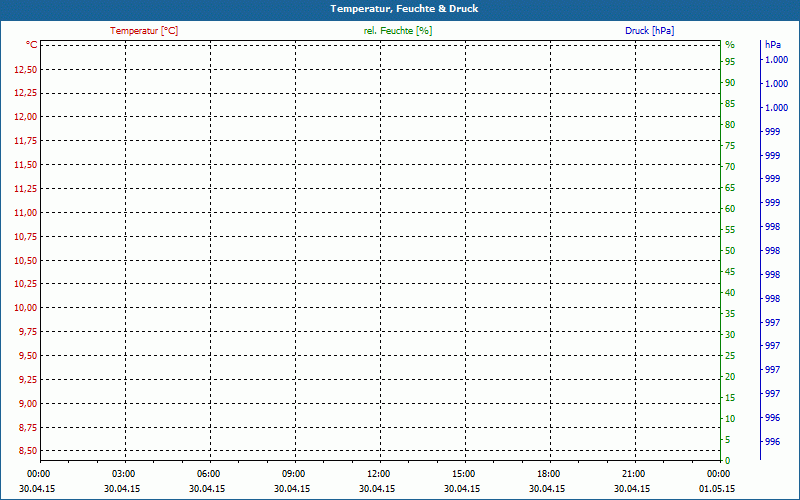The height and width of the screenshot is (500, 800).
Task: Click the 12,50 temperature tick label
Action: click(x=26, y=69)
